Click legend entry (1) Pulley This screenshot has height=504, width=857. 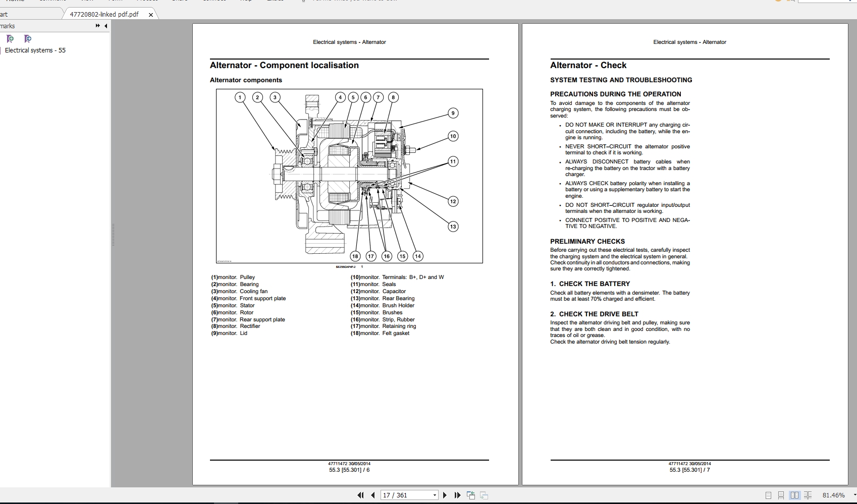(x=233, y=277)
